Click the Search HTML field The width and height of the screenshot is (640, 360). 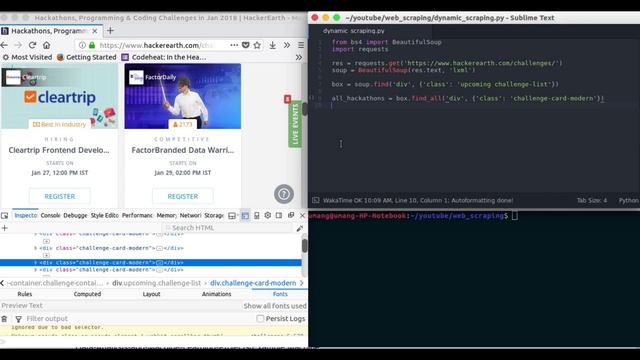point(227,228)
